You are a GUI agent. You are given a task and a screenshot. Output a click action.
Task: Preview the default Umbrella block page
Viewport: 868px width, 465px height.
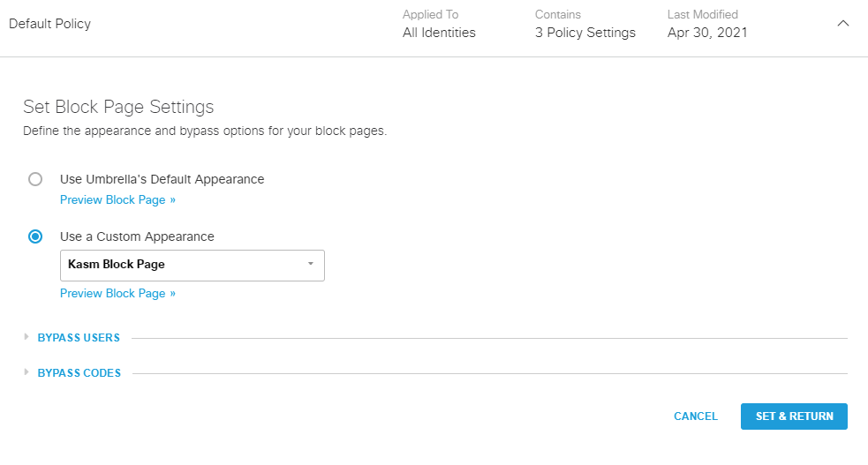point(117,200)
